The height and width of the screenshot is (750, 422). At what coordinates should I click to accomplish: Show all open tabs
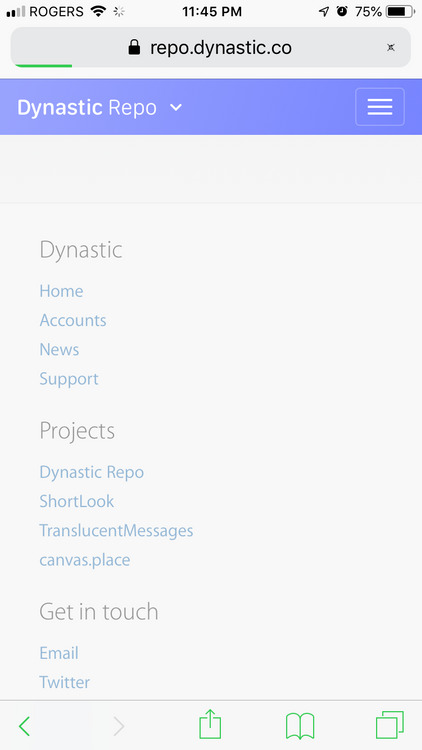pyautogui.click(x=390, y=725)
